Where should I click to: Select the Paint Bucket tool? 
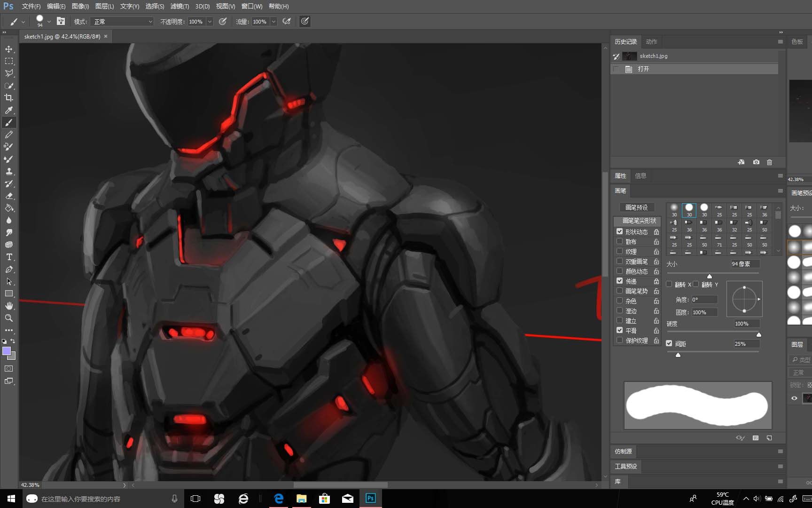pyautogui.click(x=9, y=208)
